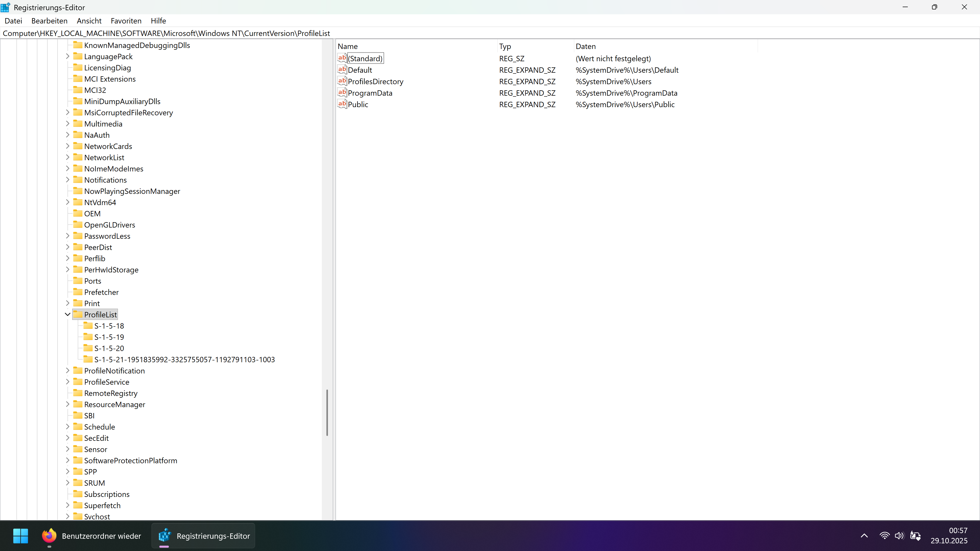The width and height of the screenshot is (980, 551).
Task: Click the tree pane vertical scrollbar thumb
Action: pyautogui.click(x=327, y=412)
